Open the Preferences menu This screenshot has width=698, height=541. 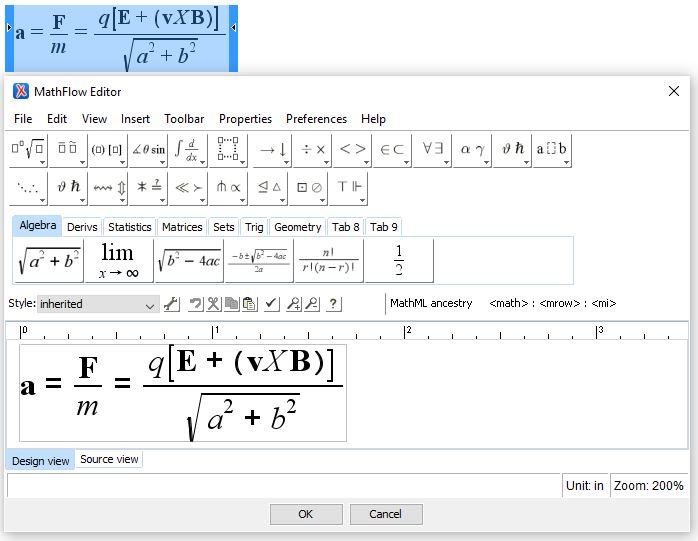click(317, 119)
